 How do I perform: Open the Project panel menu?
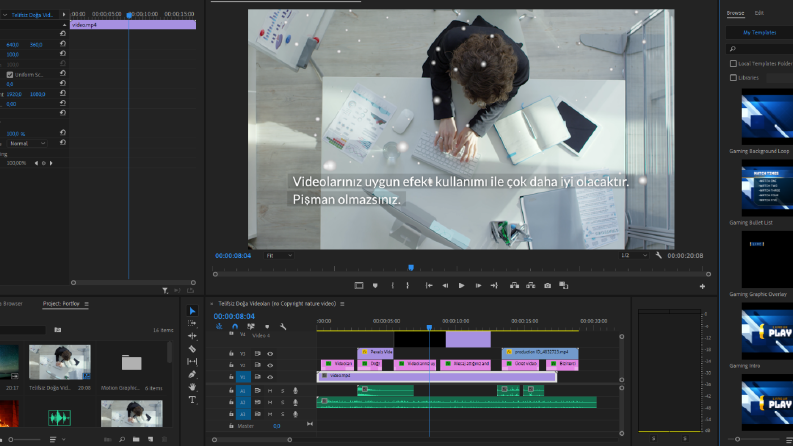tap(86, 304)
